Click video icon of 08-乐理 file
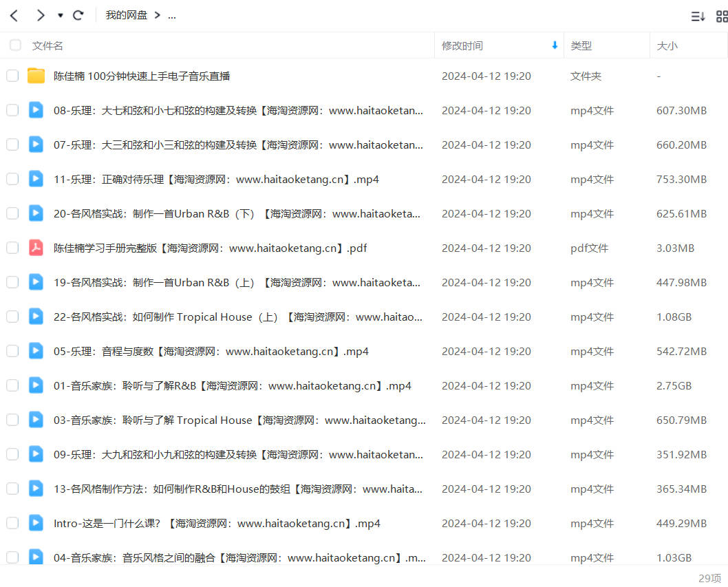 pyautogui.click(x=36, y=110)
